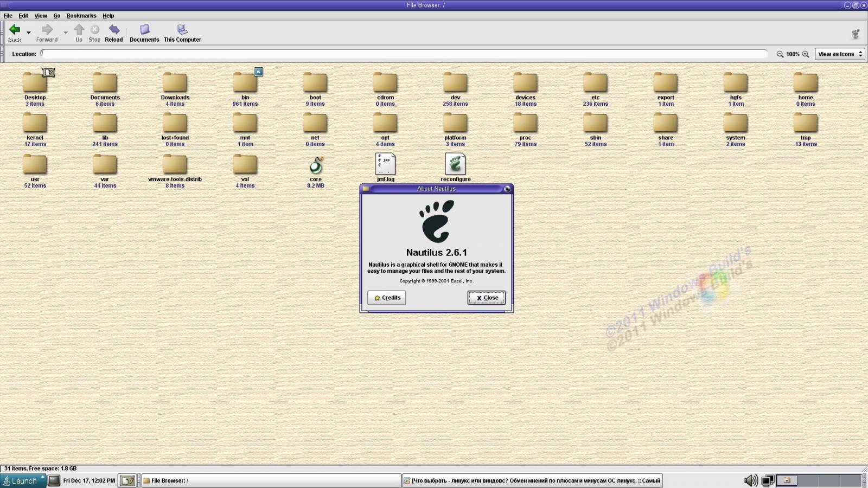The width and height of the screenshot is (868, 488).
Task: Open Documents from the toolbar
Action: click(144, 33)
